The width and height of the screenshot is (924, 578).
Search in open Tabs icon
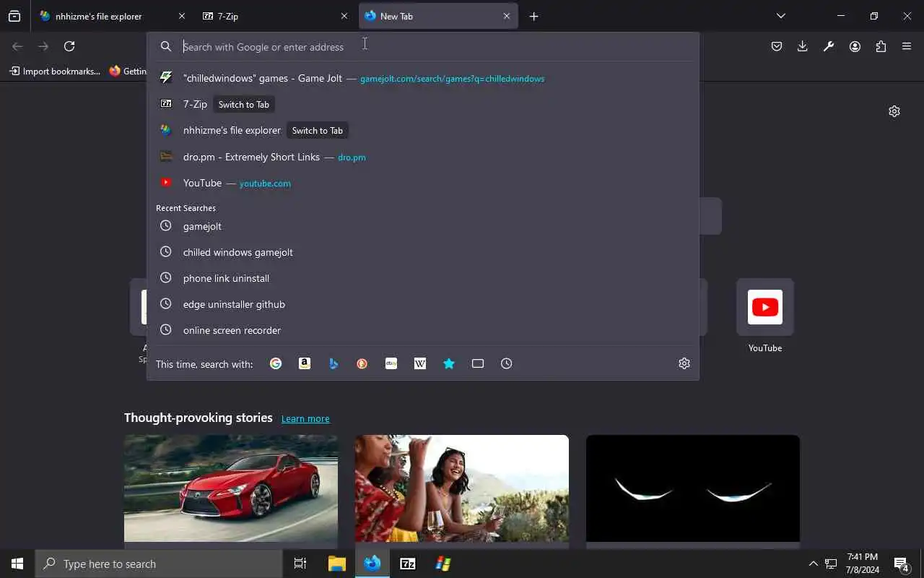coord(478,363)
